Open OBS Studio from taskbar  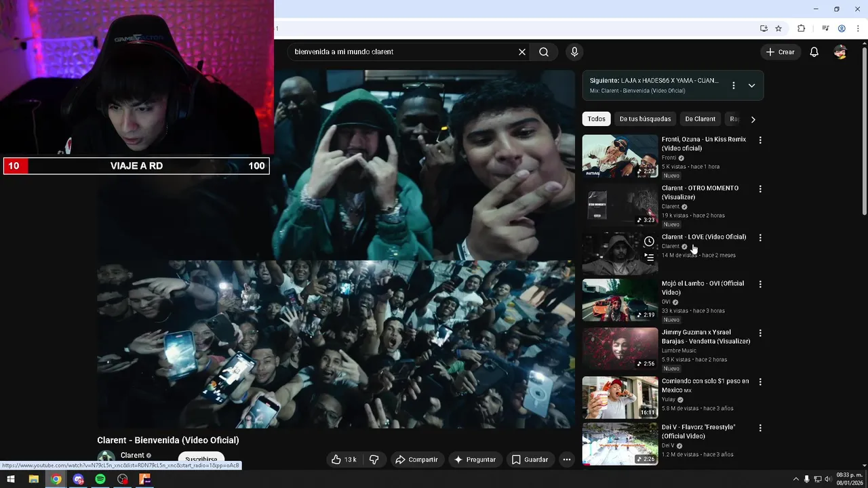pos(122,479)
